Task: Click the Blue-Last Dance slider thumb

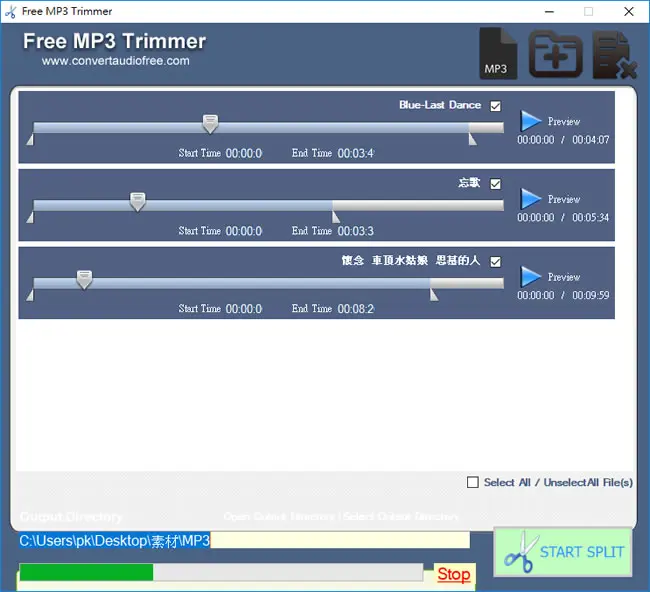Action: (x=210, y=124)
